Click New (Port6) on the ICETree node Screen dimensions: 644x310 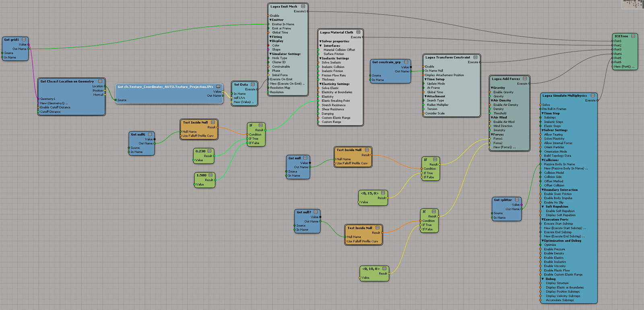click(624, 67)
